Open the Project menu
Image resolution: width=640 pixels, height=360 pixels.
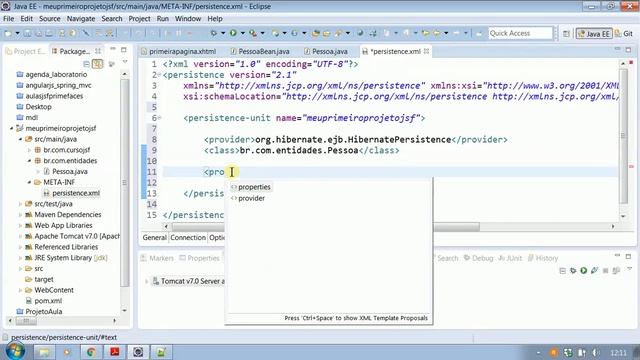139,19
